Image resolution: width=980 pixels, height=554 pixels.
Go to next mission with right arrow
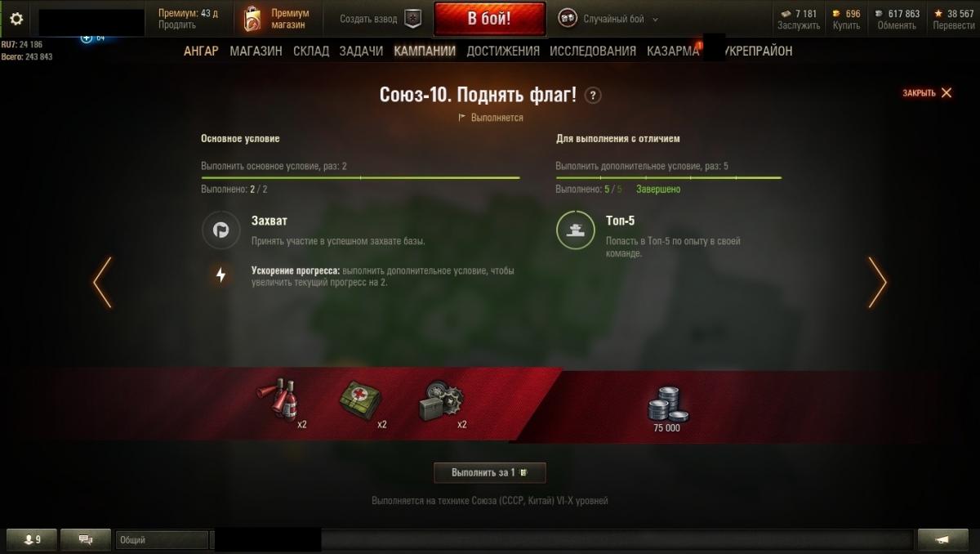point(877,282)
